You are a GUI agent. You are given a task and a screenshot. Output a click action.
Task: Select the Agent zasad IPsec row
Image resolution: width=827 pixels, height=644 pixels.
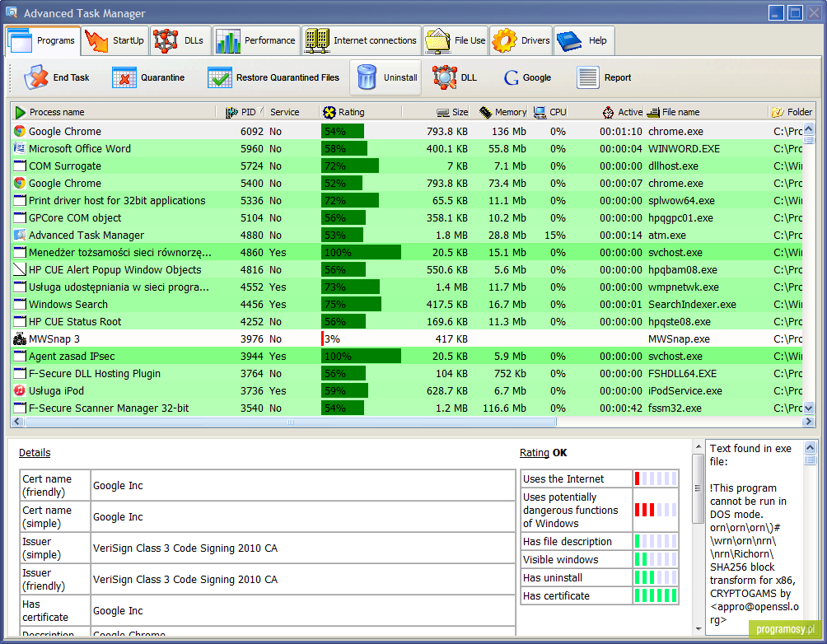pos(407,357)
